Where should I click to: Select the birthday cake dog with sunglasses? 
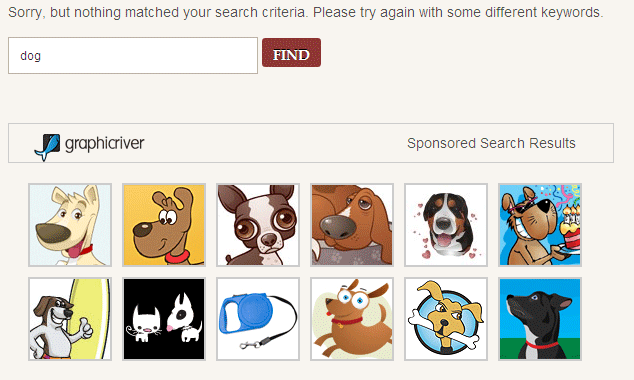(x=540, y=225)
